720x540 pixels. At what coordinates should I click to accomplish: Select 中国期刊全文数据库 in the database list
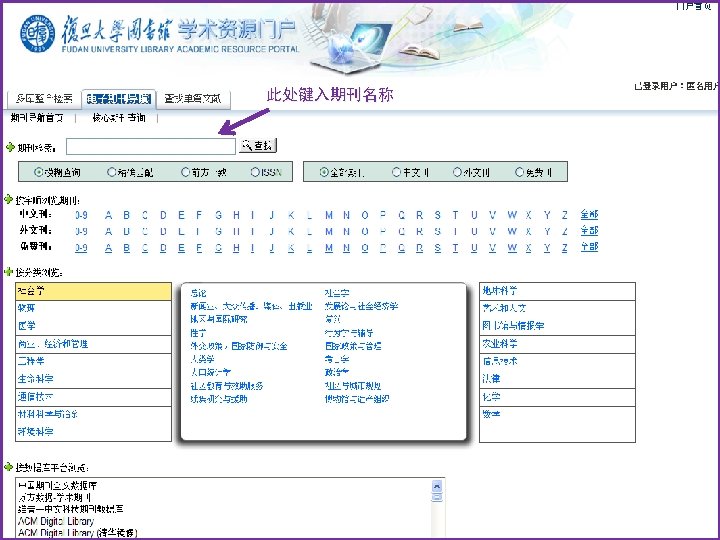57,485
